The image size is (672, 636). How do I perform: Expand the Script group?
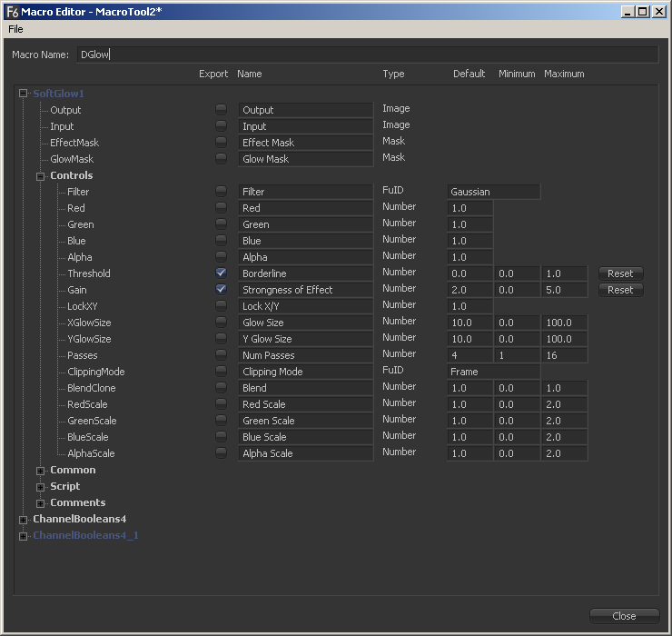40,487
